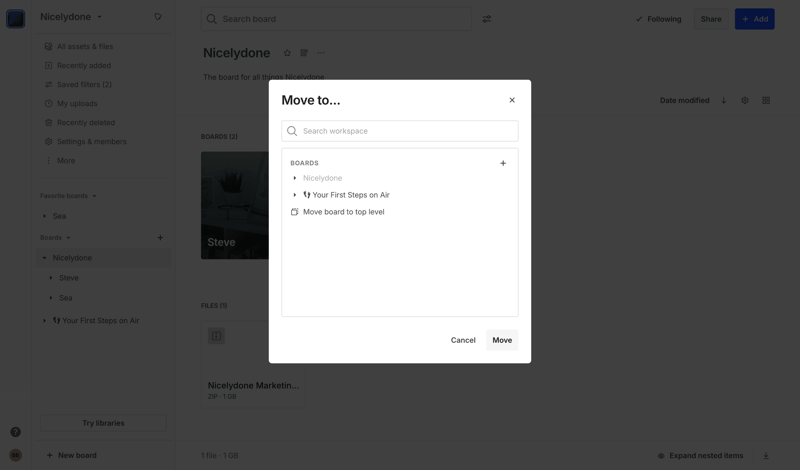Open Nicelydone Marketin... file name

[x=253, y=385]
